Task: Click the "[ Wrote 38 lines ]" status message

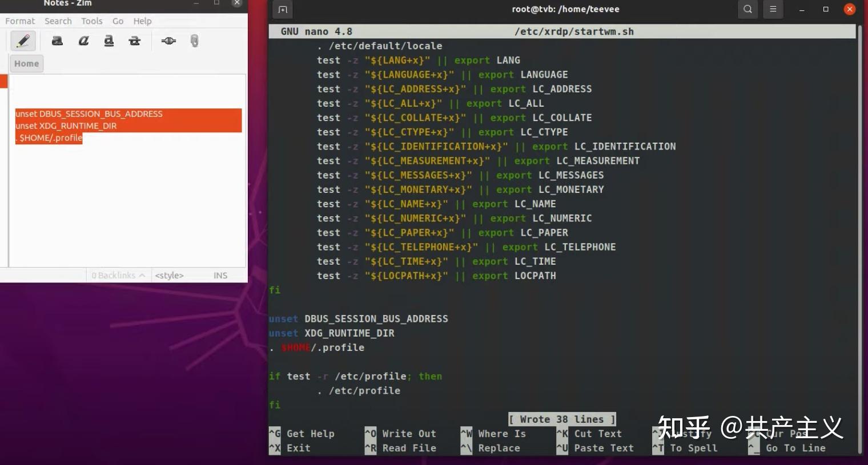Action: pos(562,419)
